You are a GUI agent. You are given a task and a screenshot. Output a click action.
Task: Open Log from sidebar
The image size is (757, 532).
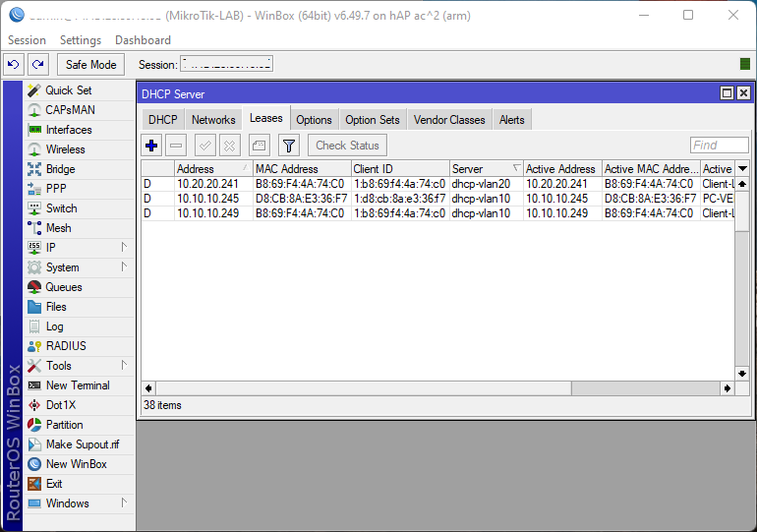tap(80, 326)
